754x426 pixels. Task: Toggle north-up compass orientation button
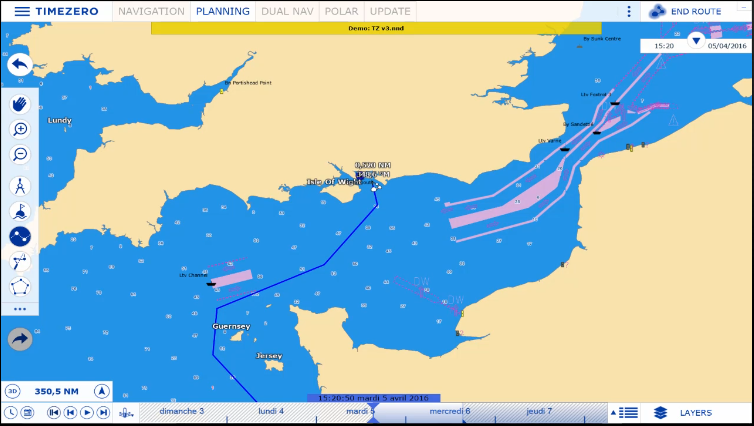coord(101,391)
